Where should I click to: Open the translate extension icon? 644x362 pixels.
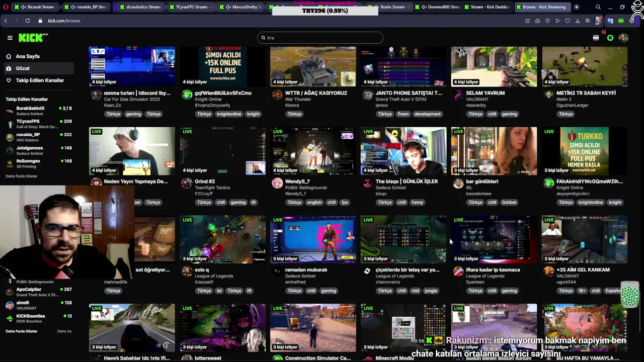pyautogui.click(x=610, y=21)
